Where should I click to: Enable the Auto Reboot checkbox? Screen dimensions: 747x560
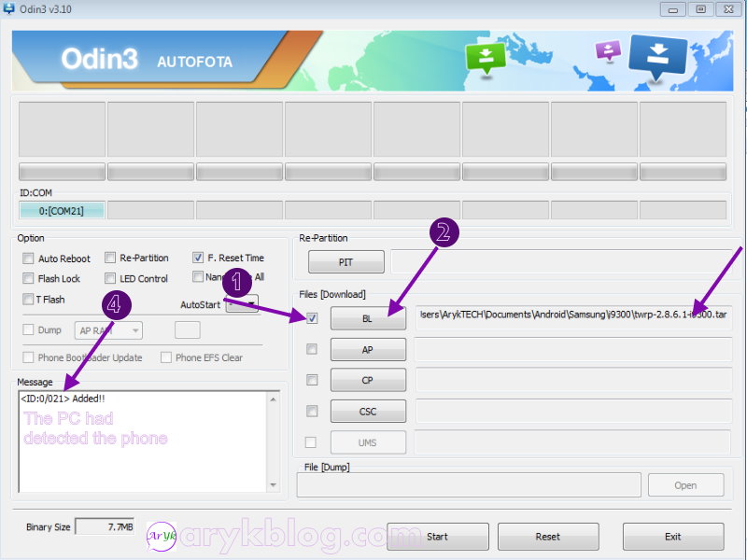click(28, 259)
